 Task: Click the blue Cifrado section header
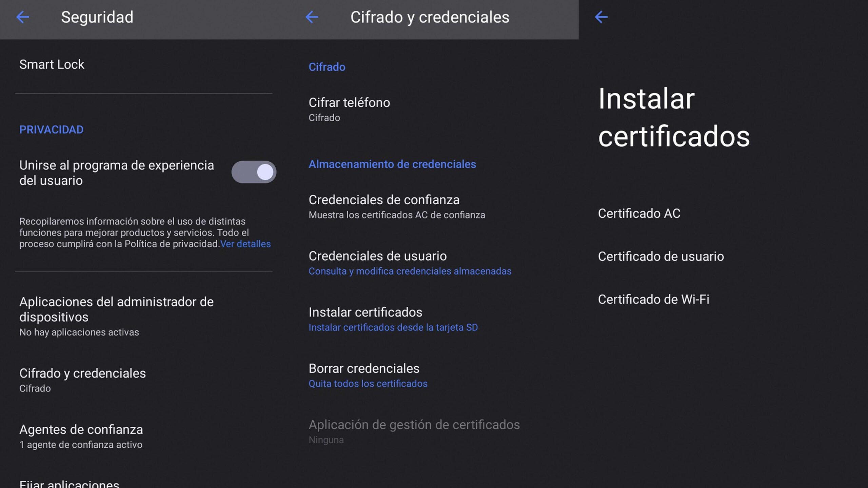click(327, 67)
